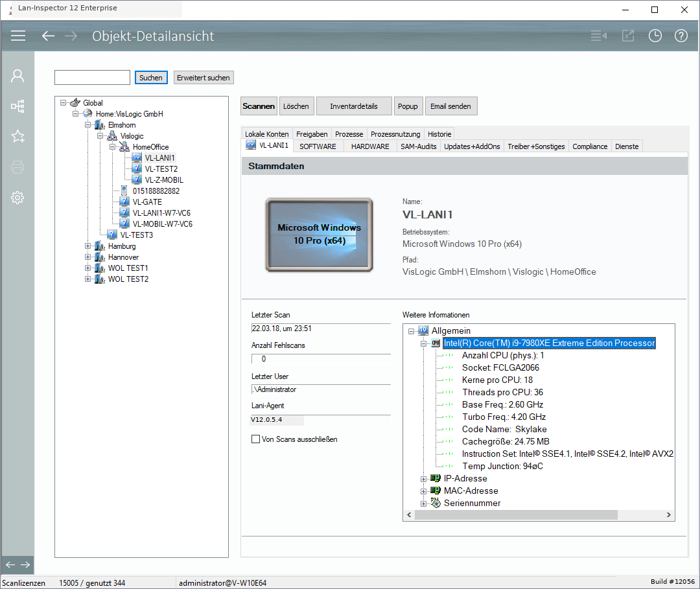Open the Historie tab

(439, 134)
